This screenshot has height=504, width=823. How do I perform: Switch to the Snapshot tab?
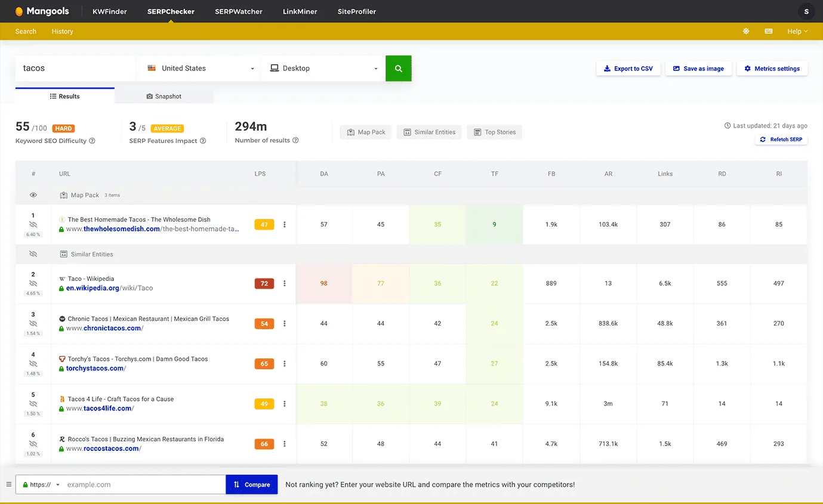point(164,97)
